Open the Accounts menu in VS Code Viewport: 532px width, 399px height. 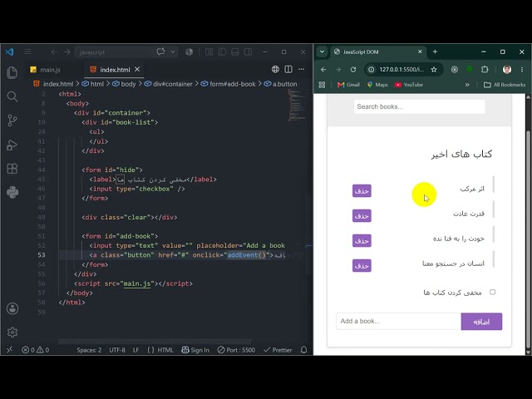pos(12,308)
